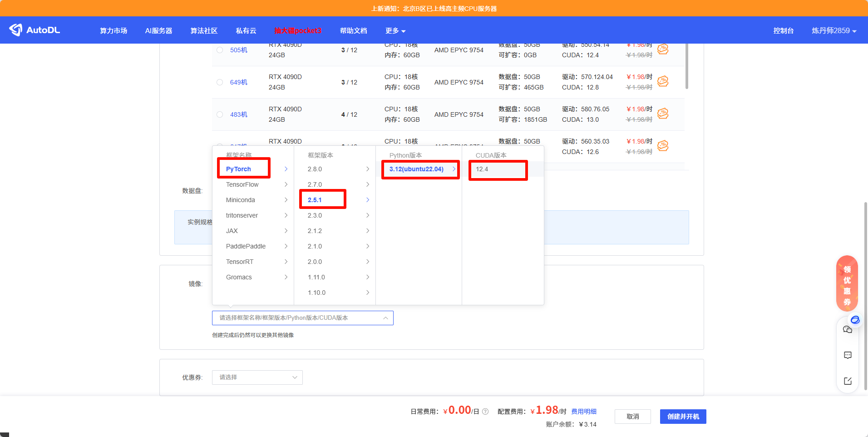Click the machine list inner scrollbar

click(687, 66)
